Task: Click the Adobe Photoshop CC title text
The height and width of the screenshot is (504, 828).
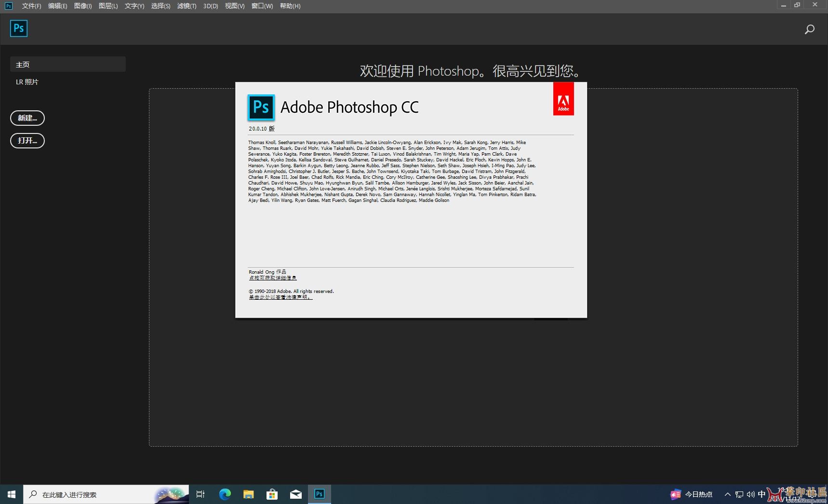Action: click(x=349, y=107)
